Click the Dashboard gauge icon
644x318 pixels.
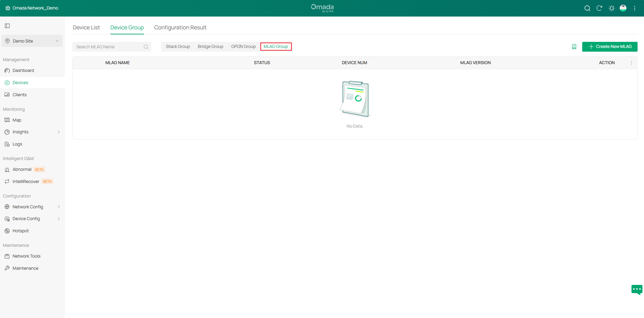(x=7, y=70)
